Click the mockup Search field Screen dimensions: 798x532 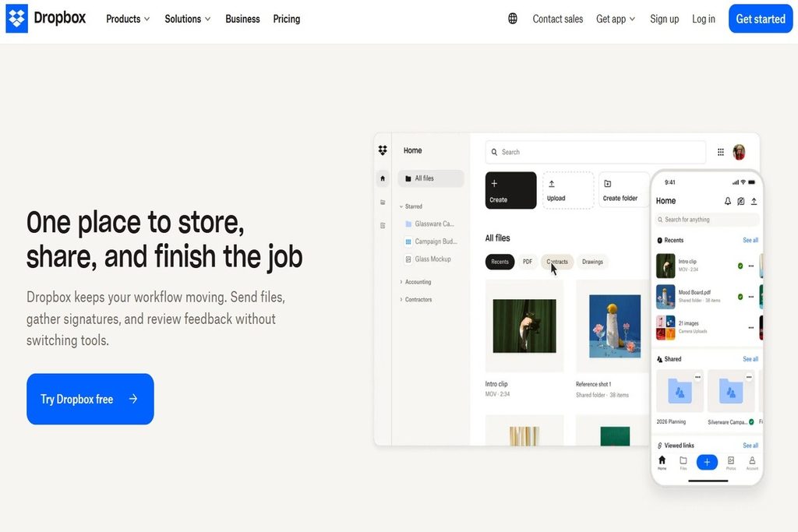pyautogui.click(x=595, y=152)
